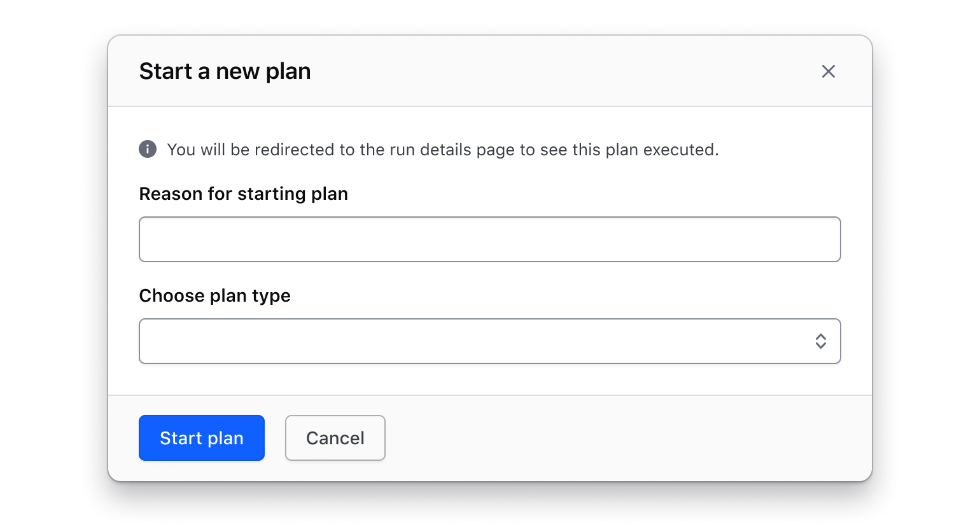Click the 'Reason for starting plan' label
980x527 pixels.
[243, 193]
